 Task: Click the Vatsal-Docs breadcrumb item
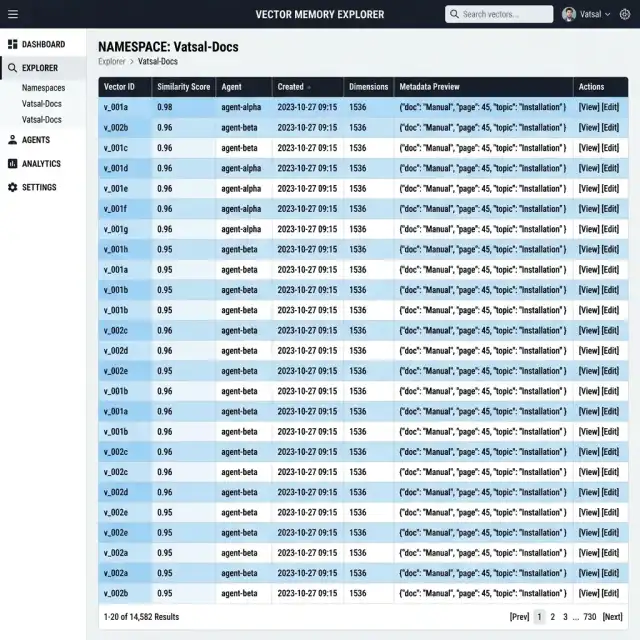pos(158,61)
